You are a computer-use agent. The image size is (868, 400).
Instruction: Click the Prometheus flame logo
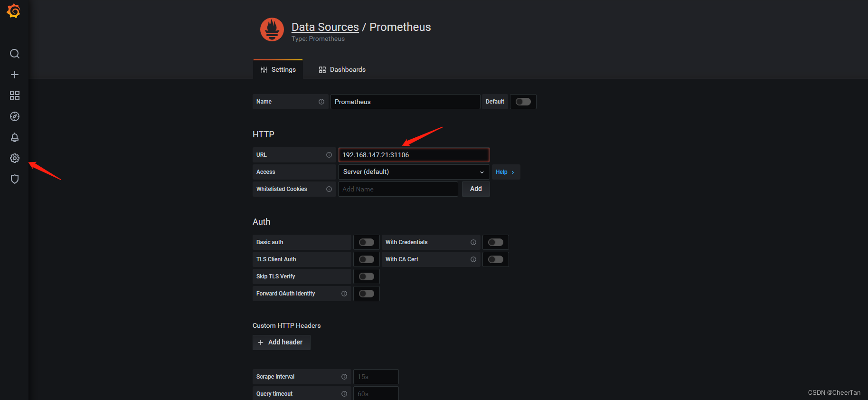coord(272,29)
